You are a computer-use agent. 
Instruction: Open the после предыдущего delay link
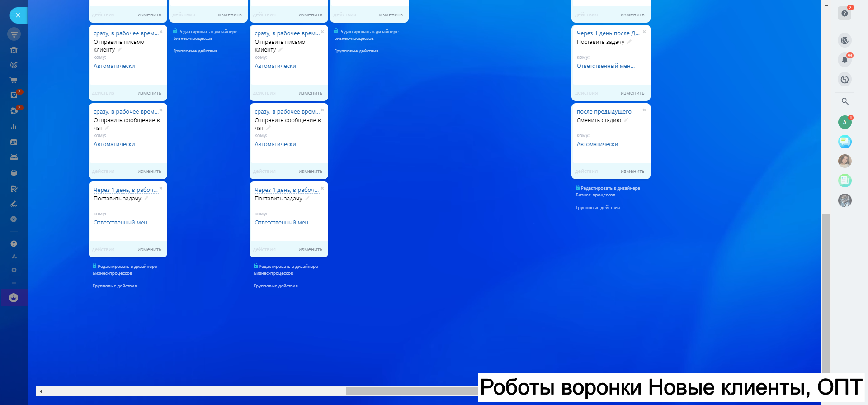click(x=604, y=112)
